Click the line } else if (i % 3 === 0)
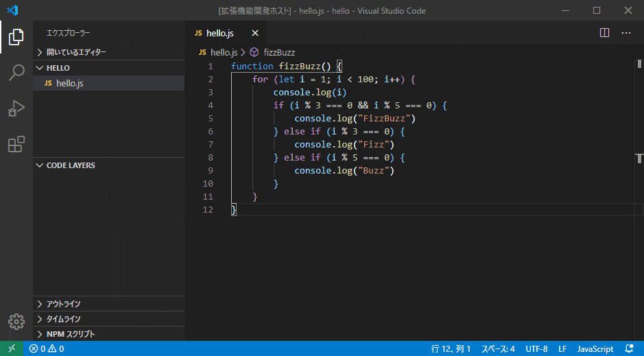This screenshot has width=644, height=356. (339, 132)
